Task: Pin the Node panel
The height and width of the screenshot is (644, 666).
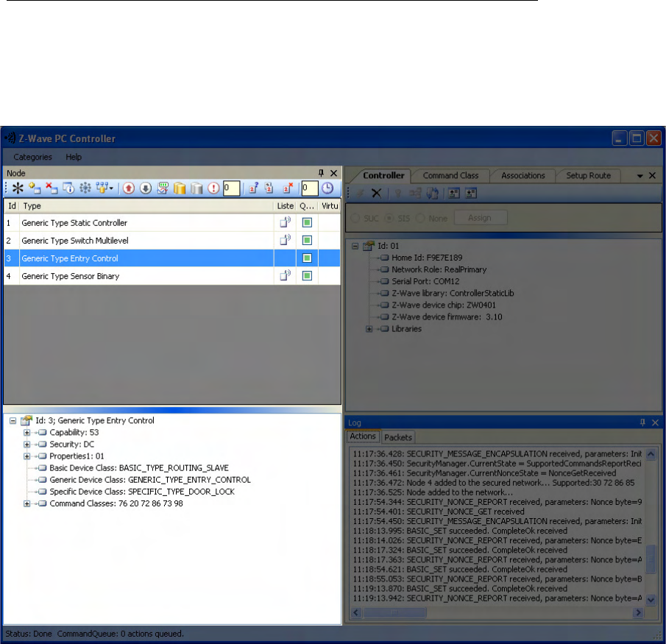Action: 321,173
